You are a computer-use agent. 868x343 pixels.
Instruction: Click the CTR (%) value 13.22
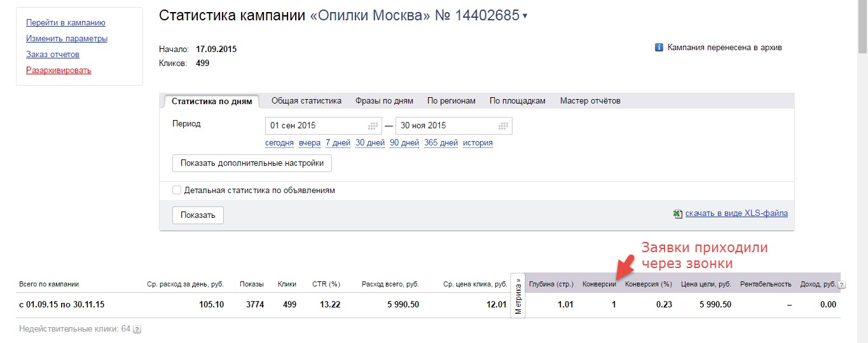[329, 305]
